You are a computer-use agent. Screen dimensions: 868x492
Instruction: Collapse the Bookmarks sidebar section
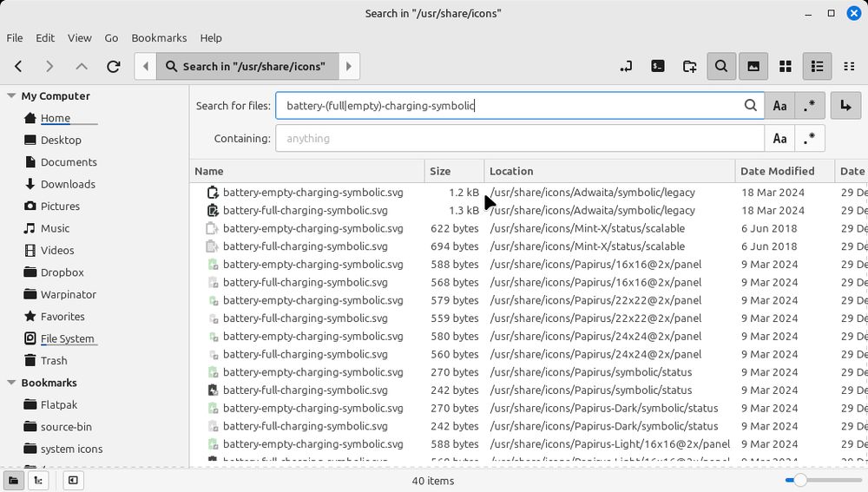point(11,383)
